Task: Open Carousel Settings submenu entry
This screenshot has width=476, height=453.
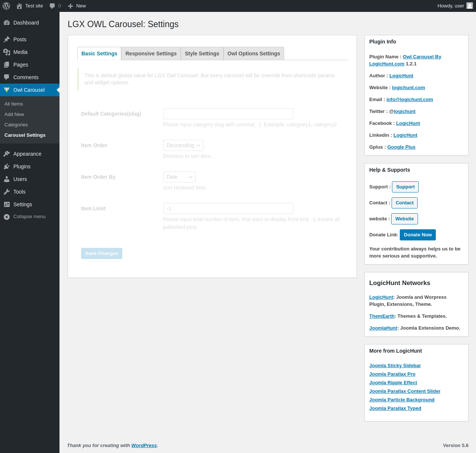Action: (x=25, y=135)
